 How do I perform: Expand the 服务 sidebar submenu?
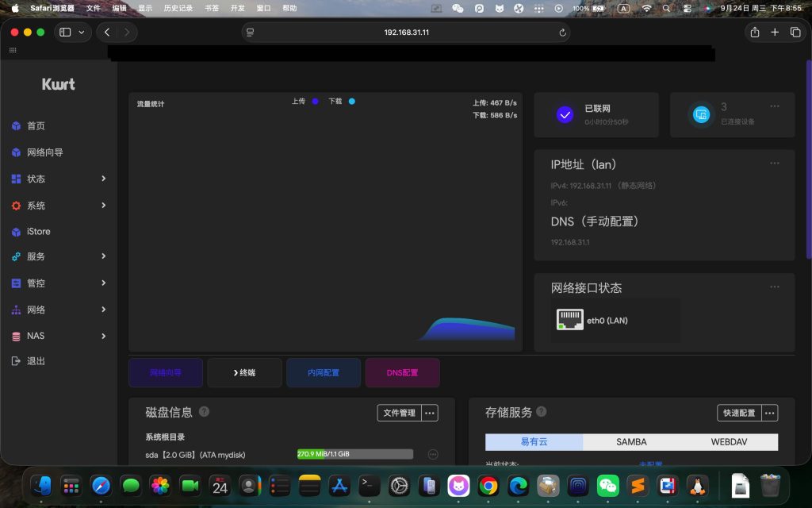point(103,256)
